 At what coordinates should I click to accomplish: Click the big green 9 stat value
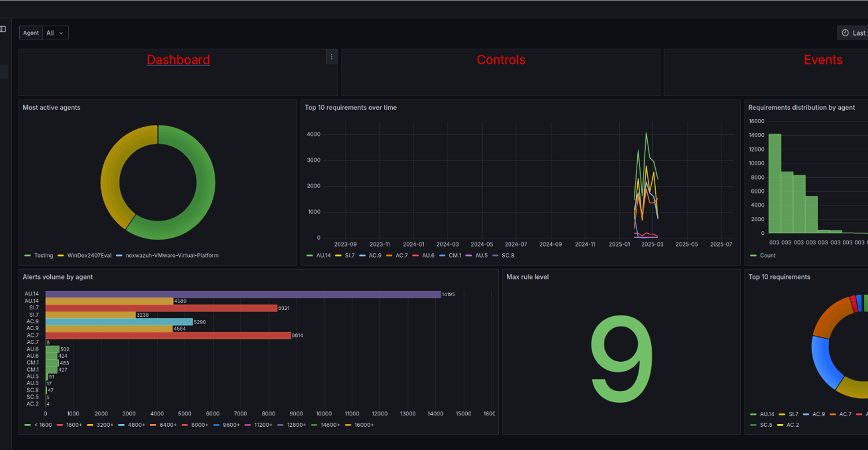pyautogui.click(x=622, y=358)
